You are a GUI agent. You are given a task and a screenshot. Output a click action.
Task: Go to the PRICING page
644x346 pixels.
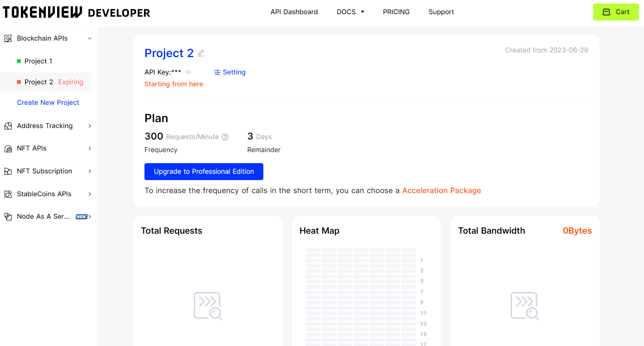pyautogui.click(x=396, y=12)
